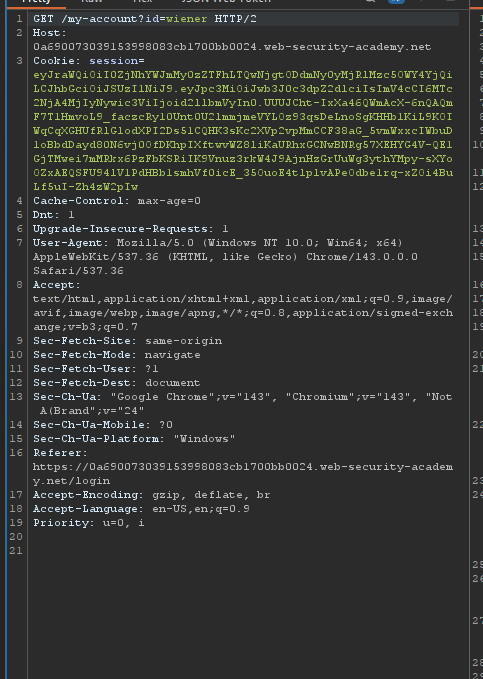
Task: Click the Host header value
Action: [x=232, y=47]
